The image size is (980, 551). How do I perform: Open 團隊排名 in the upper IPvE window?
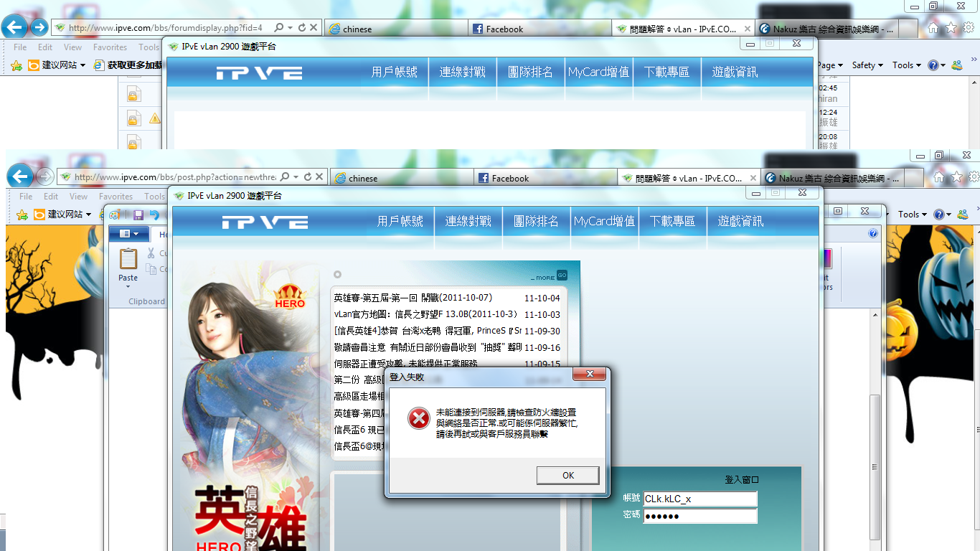531,72
